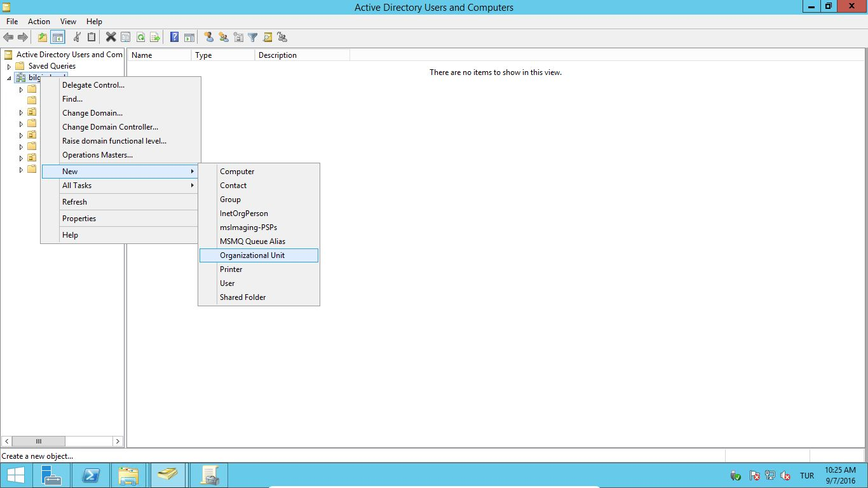Screen dimensions: 868x488
Task: Open File Explorer from the taskbar
Action: [129, 475]
